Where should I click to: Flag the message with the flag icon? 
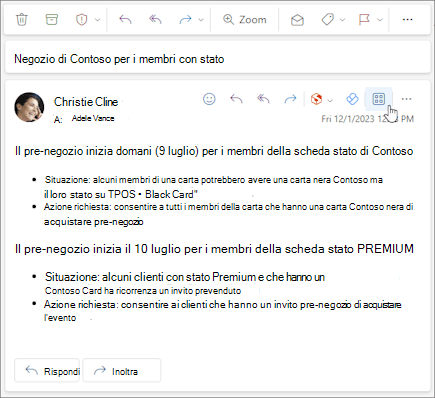coord(364,20)
